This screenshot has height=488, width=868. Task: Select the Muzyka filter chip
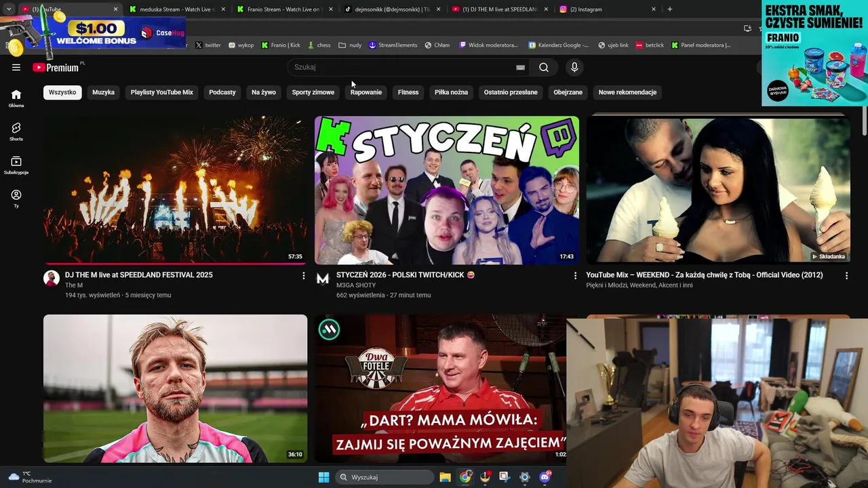tap(103, 92)
